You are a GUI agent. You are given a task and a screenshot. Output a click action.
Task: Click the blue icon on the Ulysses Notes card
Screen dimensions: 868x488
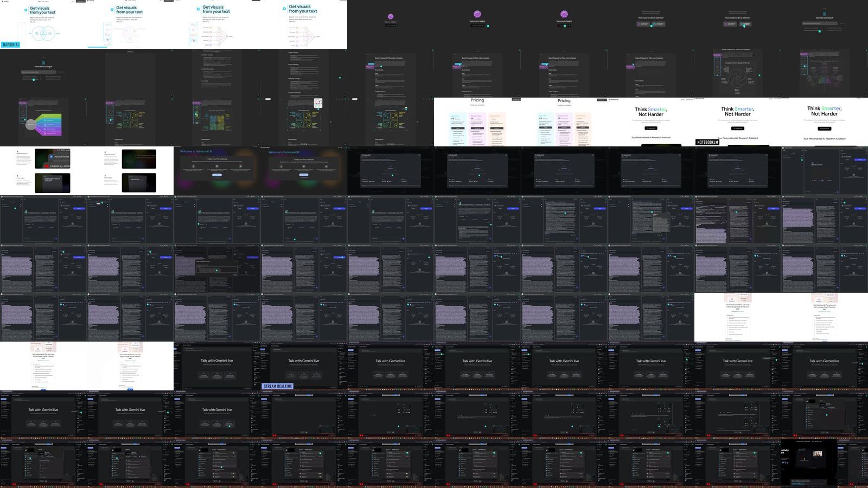click(51, 156)
